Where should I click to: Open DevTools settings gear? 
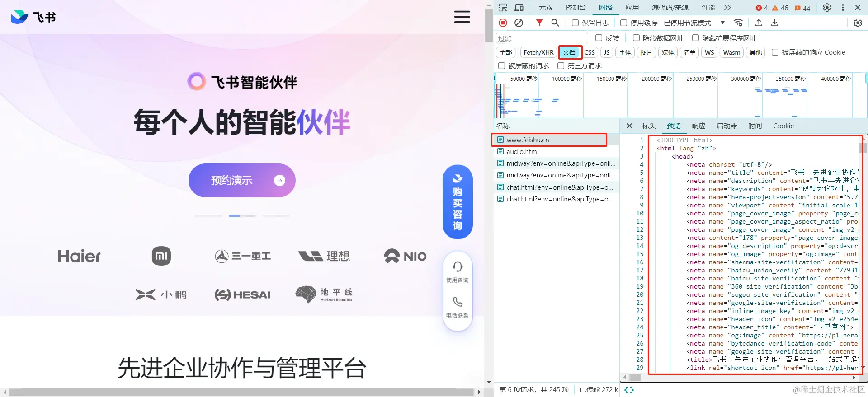click(827, 8)
